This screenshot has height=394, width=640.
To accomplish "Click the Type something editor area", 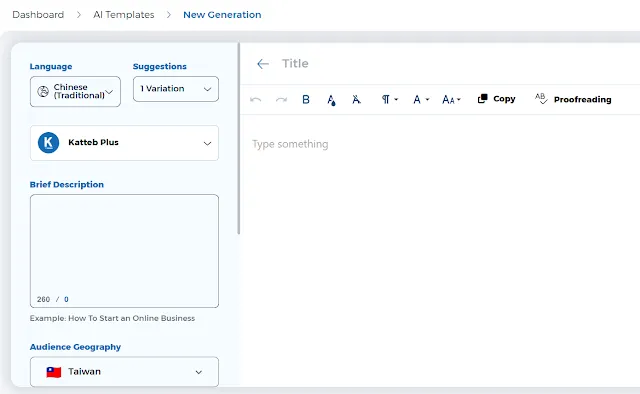I will point(290,144).
